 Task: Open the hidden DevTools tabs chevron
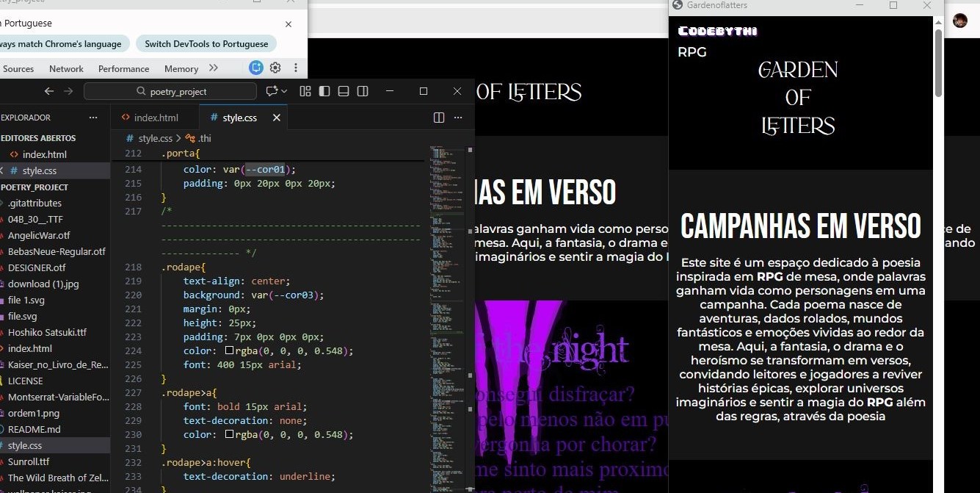[x=213, y=68]
